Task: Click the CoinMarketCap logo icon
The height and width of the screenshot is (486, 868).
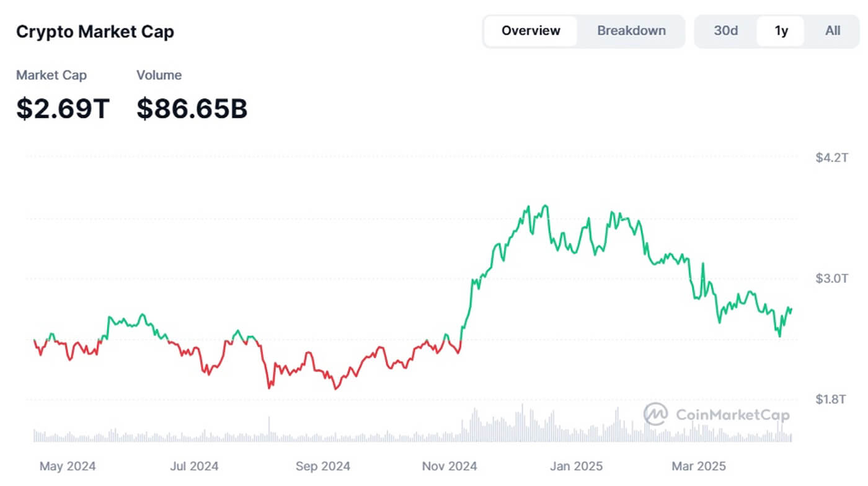Action: [x=655, y=414]
